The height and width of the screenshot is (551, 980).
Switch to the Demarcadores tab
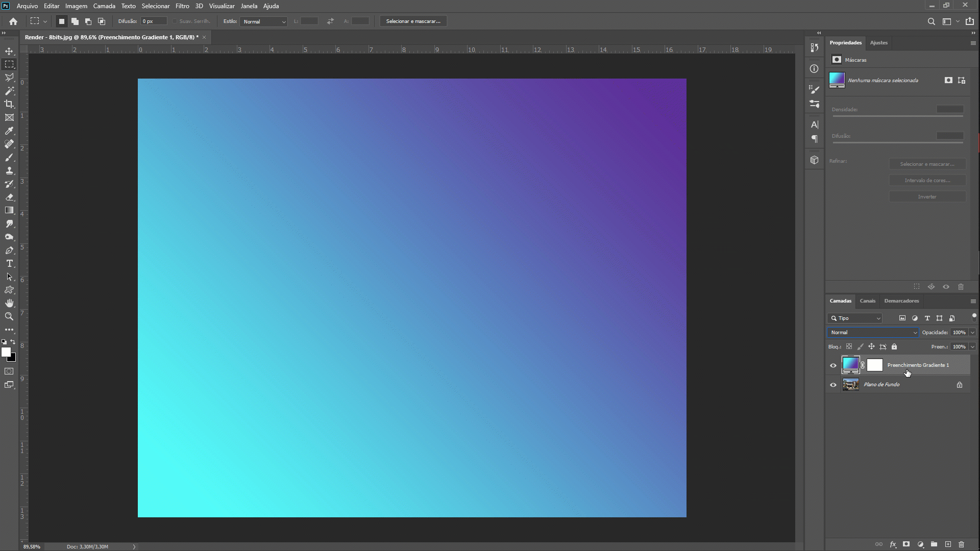pyautogui.click(x=901, y=301)
